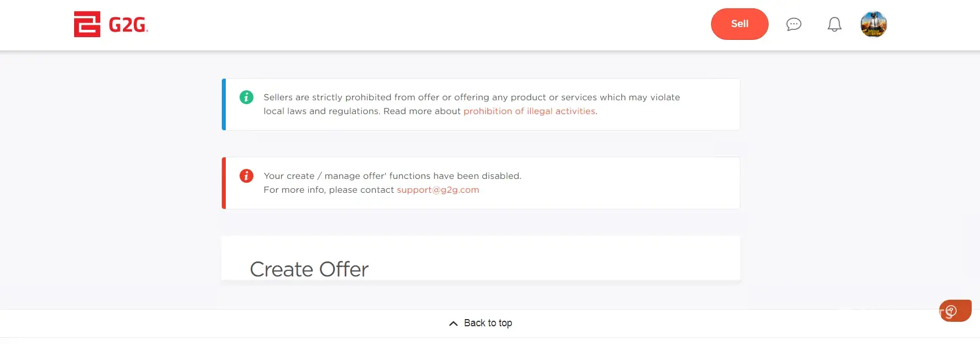Click the red G2G logo emblem
Viewport: 980px width, 344px height.
tap(87, 24)
